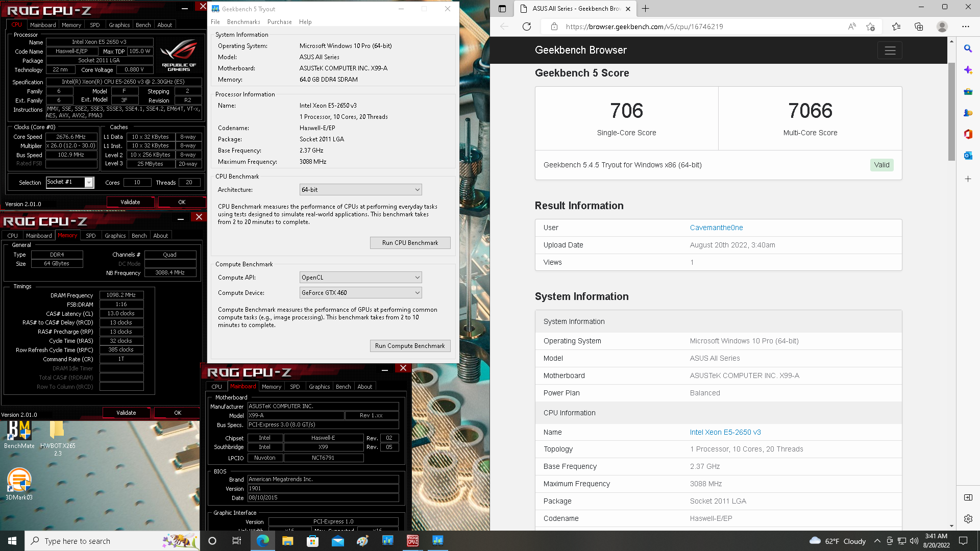This screenshot has height=551, width=980.
Task: Select the 3DMark03 desktop shortcut
Action: pos(19,484)
